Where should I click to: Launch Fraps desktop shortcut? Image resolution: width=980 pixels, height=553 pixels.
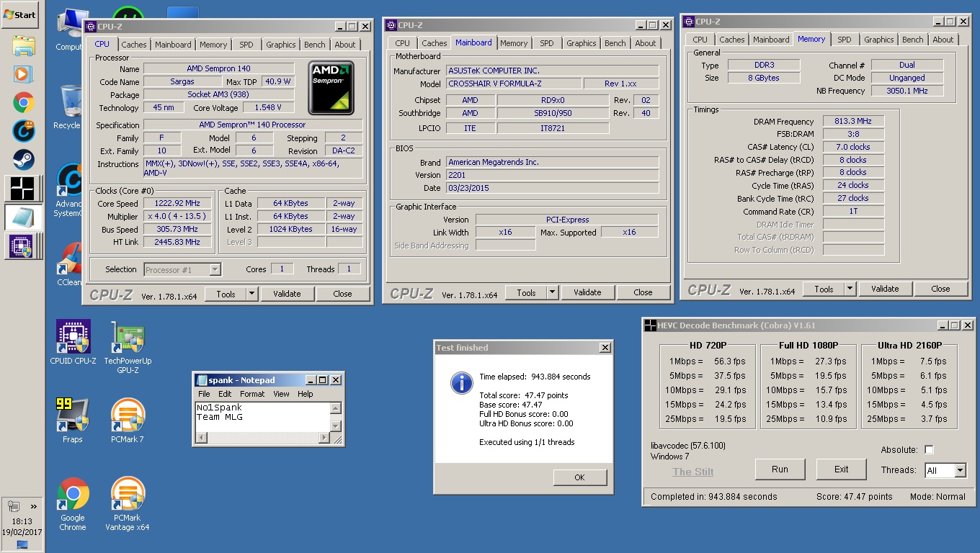(73, 421)
